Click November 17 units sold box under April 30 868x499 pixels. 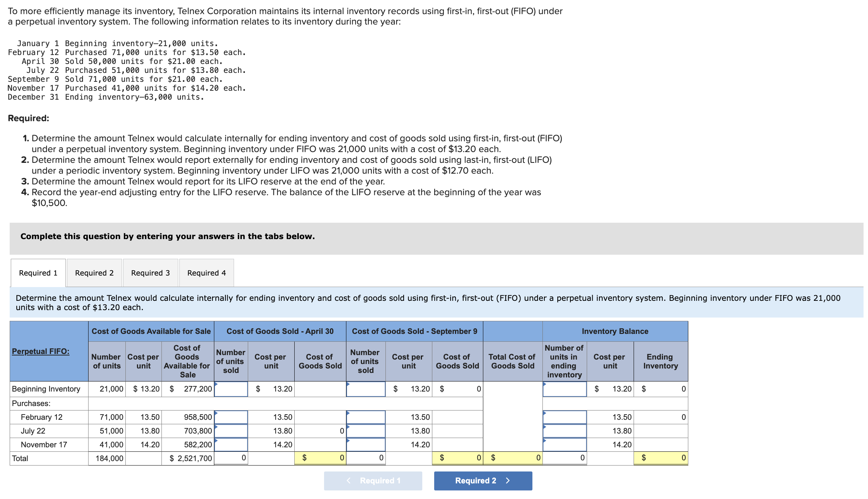[x=231, y=444]
